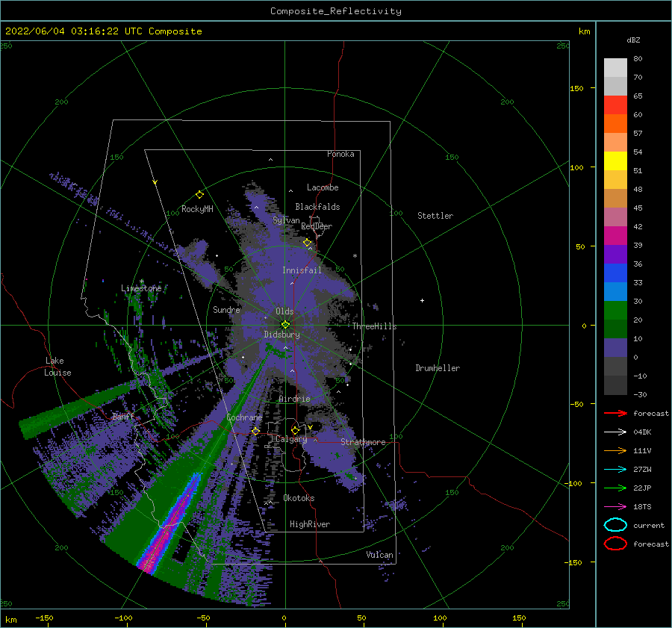Click the Lake Louise label
The width and height of the screenshot is (672, 628).
pos(57,367)
